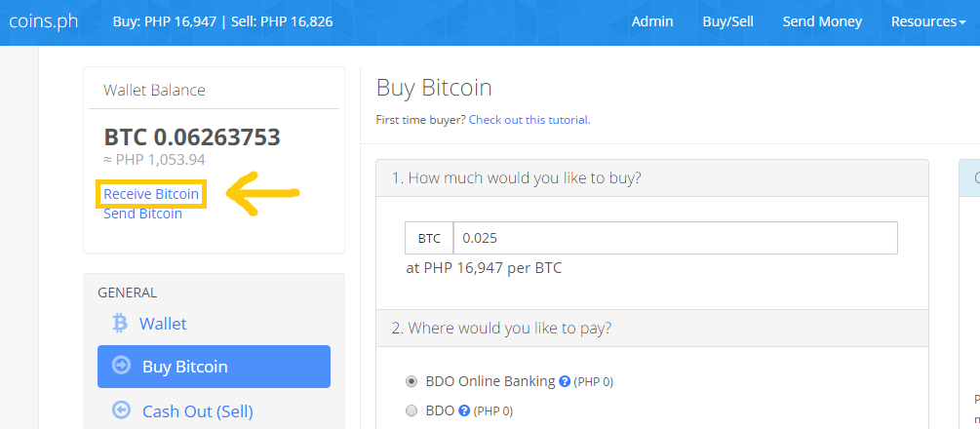The height and width of the screenshot is (429, 980).
Task: Open Send Money from the navbar
Action: 822,21
